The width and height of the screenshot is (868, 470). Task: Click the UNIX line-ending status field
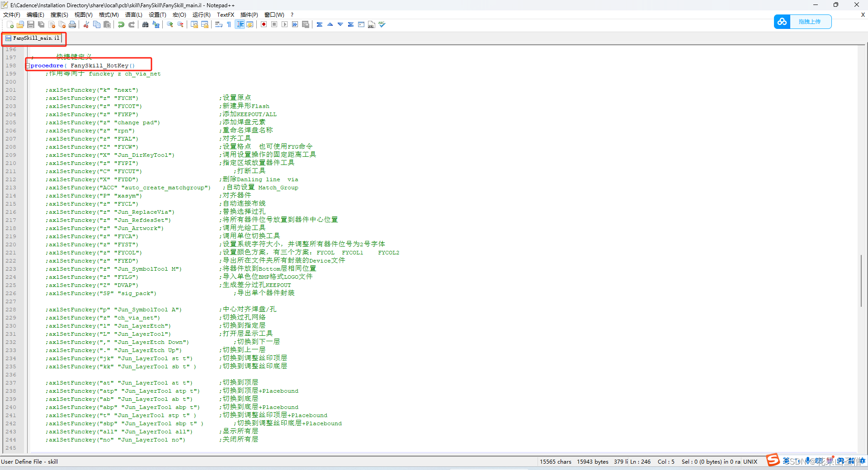point(750,462)
